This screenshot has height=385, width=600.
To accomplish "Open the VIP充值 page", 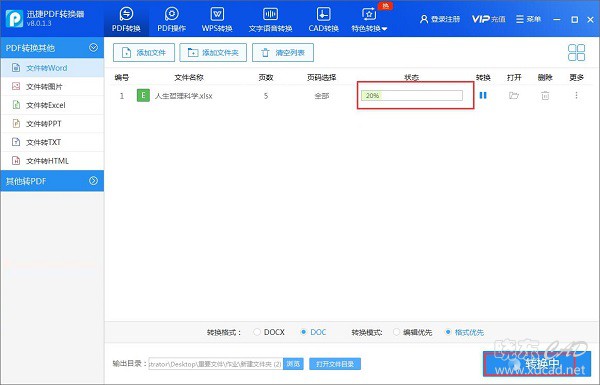I will click(x=488, y=19).
